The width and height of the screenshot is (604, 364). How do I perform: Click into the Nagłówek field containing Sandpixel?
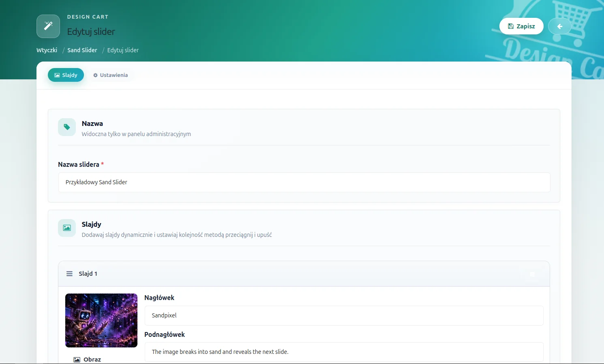[344, 315]
